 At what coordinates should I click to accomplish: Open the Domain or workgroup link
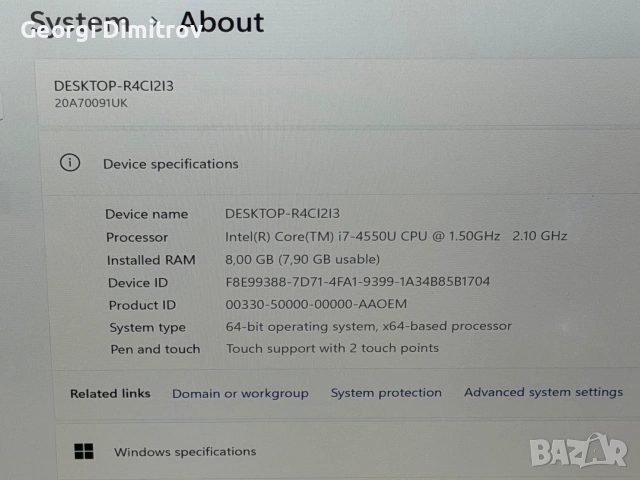[x=240, y=393]
